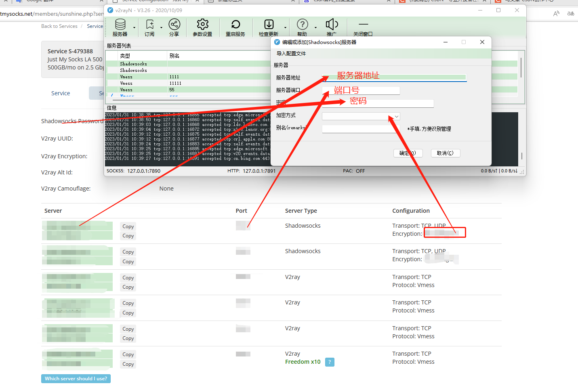Click top Copy button in second Shadowsocks row
This screenshot has width=578, height=392.
(128, 252)
